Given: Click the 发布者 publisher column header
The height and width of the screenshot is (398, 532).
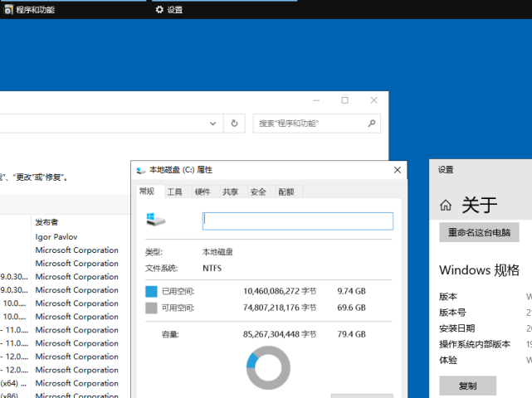Looking at the screenshot, I should pos(46,222).
